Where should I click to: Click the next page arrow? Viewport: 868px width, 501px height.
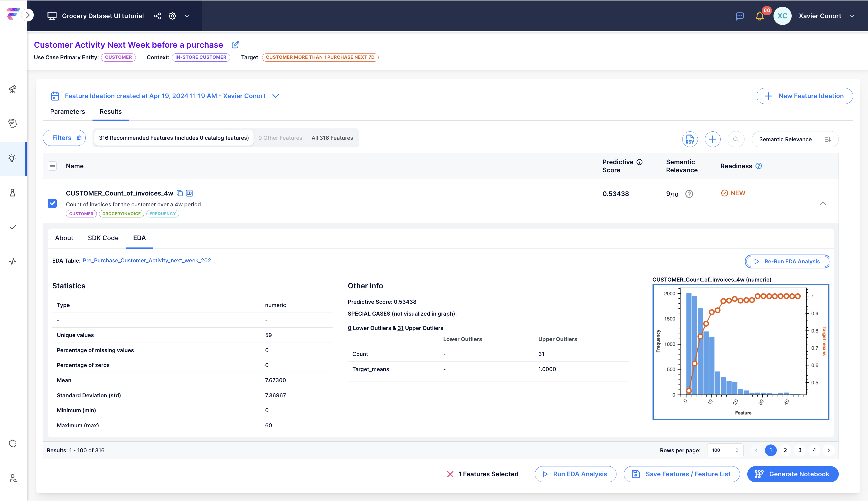(x=829, y=450)
